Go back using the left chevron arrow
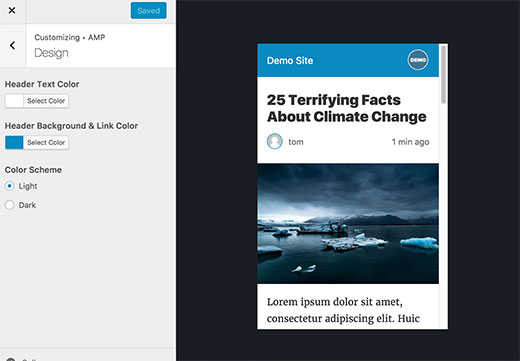520x361 pixels. [13, 45]
